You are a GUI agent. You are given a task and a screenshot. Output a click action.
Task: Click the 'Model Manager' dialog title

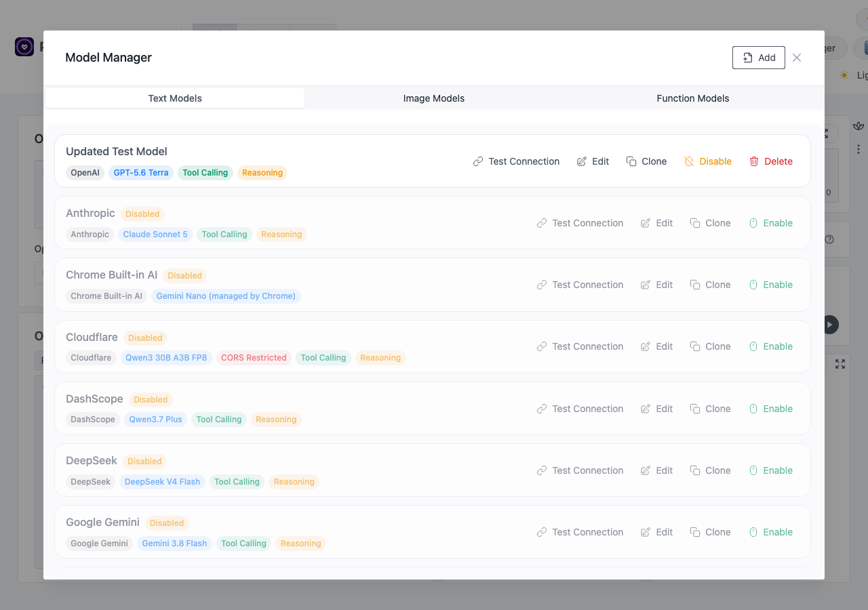pyautogui.click(x=108, y=58)
